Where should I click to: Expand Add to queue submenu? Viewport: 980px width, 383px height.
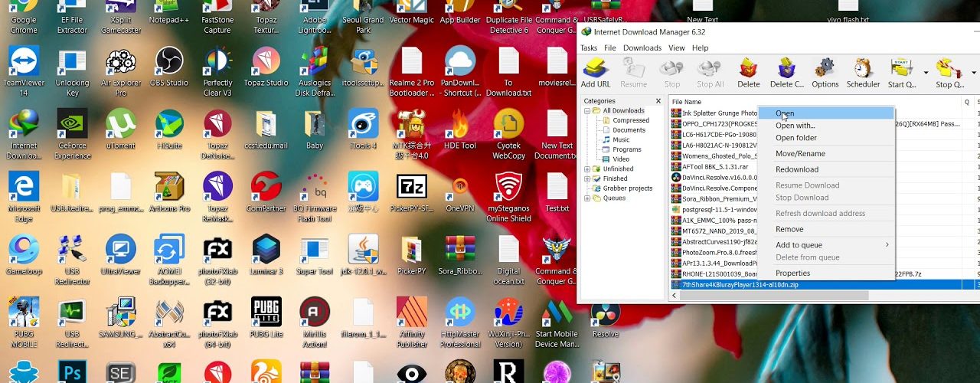tap(832, 245)
